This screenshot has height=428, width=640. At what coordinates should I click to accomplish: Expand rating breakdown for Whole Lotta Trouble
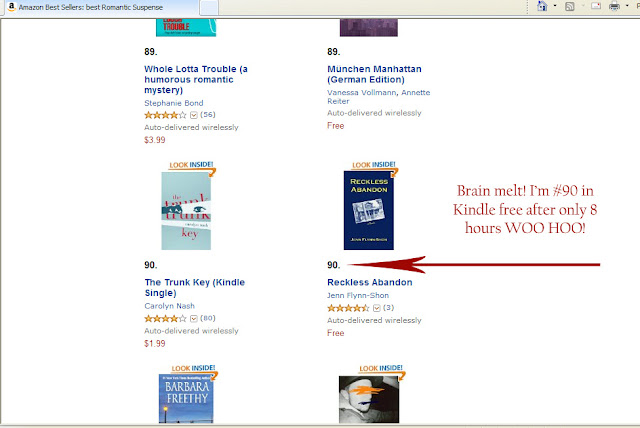tap(194, 115)
